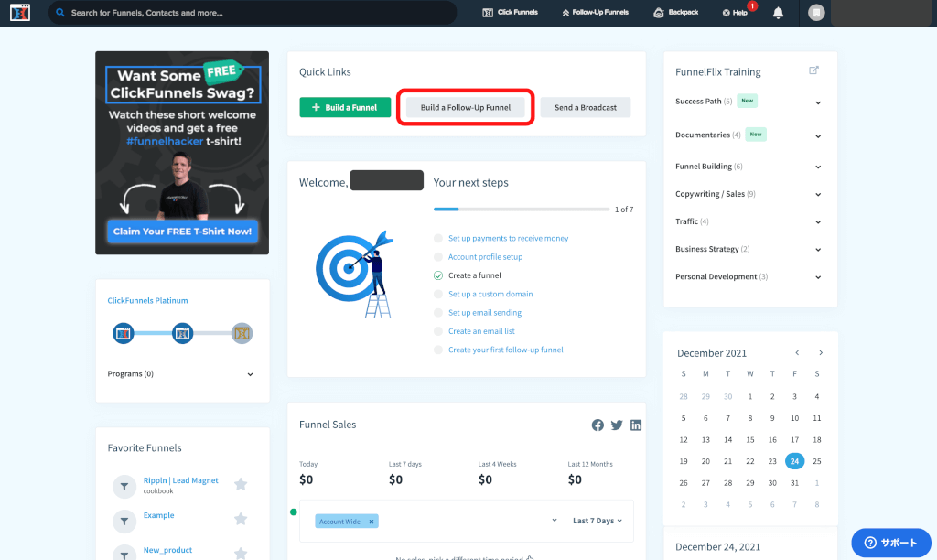Share funnel sales on Twitter

(x=617, y=425)
